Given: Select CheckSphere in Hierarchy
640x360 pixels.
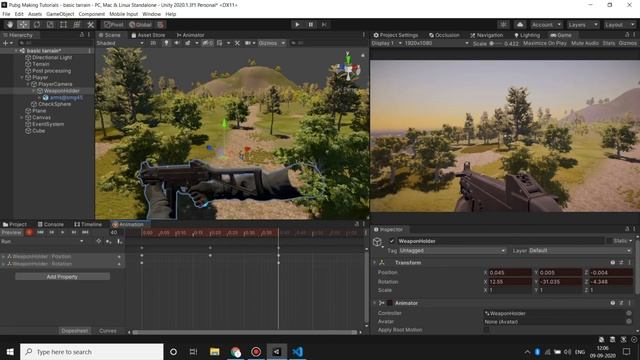Looking at the screenshot, I should [x=54, y=104].
